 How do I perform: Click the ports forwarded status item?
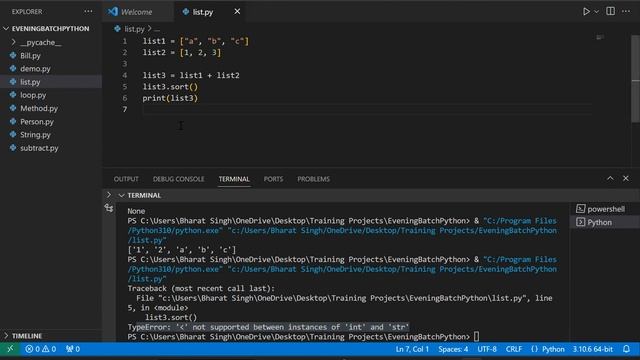(73, 349)
